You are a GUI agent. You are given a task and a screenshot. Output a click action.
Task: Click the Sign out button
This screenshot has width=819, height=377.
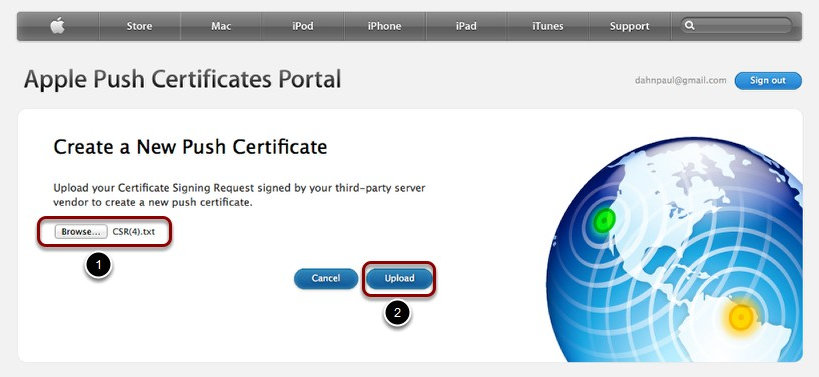click(768, 80)
